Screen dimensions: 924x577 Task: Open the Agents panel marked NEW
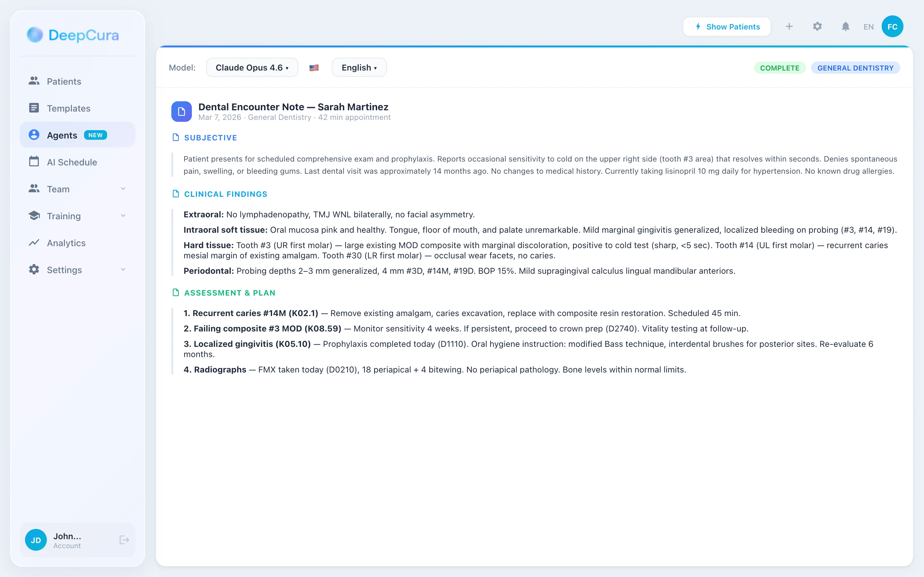pos(62,135)
